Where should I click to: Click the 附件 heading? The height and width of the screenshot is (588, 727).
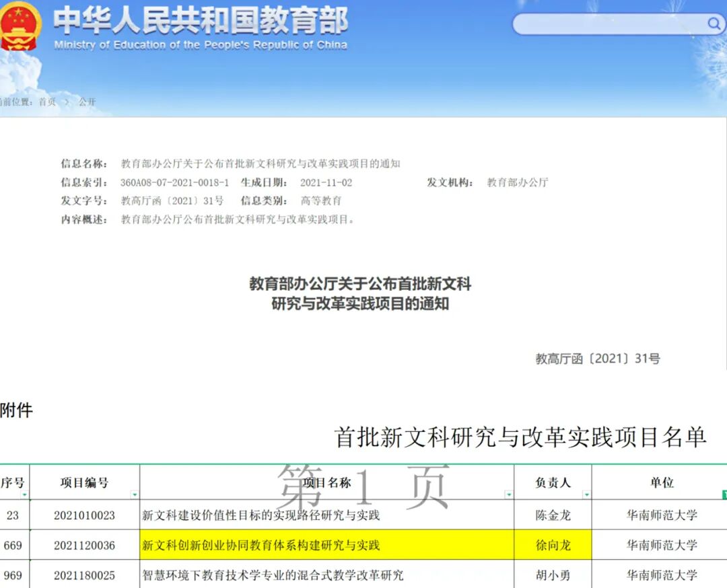16,410
